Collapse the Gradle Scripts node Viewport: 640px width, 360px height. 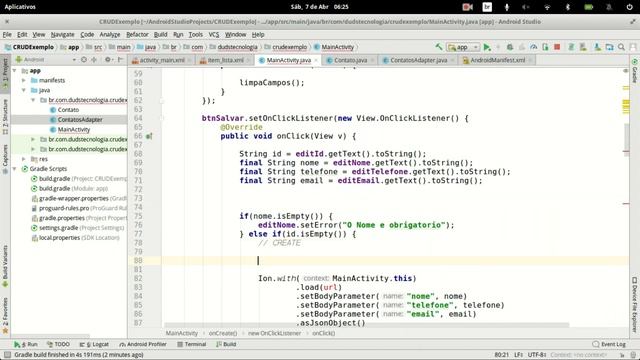point(15,169)
